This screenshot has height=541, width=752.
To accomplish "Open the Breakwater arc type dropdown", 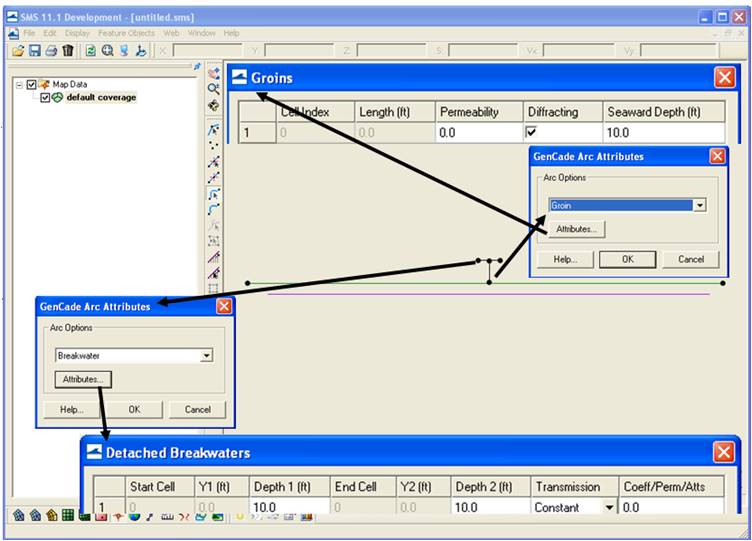I will point(206,355).
